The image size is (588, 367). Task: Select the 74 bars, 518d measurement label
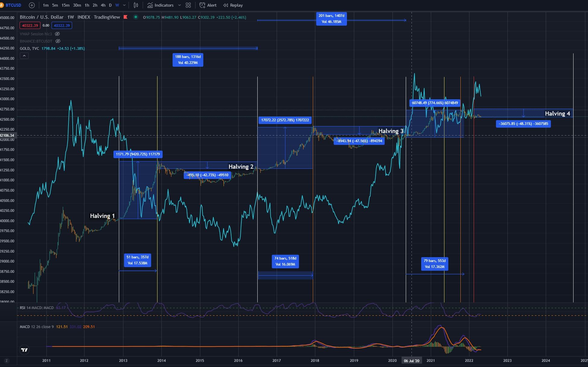click(x=285, y=261)
